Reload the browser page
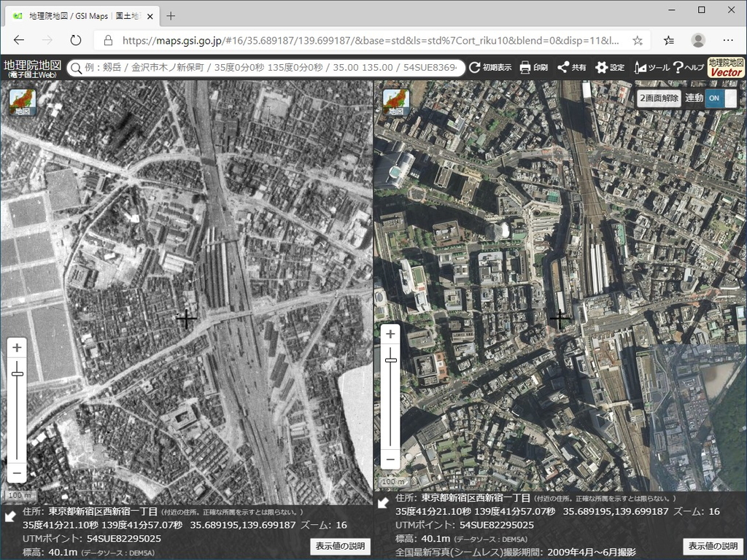Screen dimensions: 747x560 76,41
